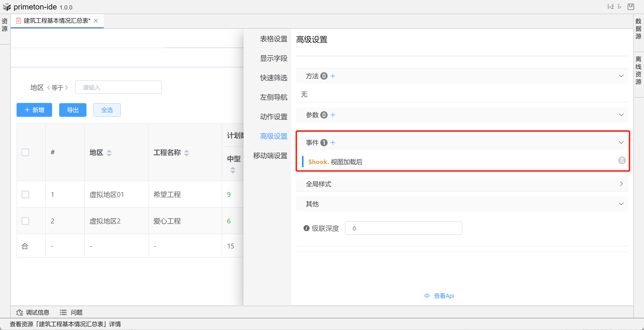Check the row for 虚拟地区2
The width and height of the screenshot is (644, 330).
25,221
